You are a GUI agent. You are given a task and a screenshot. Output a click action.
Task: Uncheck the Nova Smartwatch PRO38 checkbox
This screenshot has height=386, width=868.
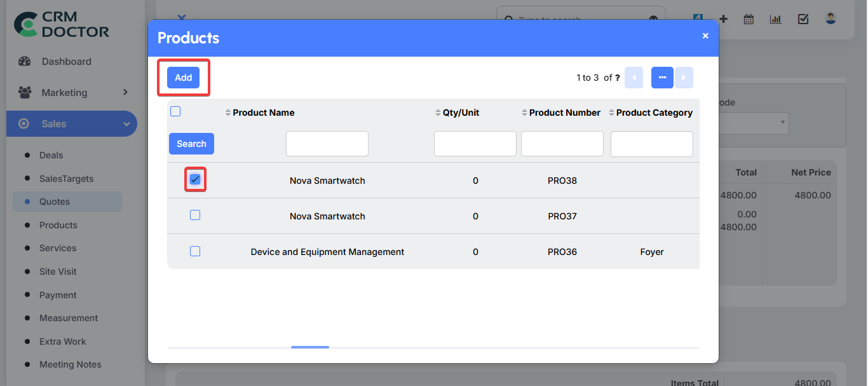pos(195,179)
